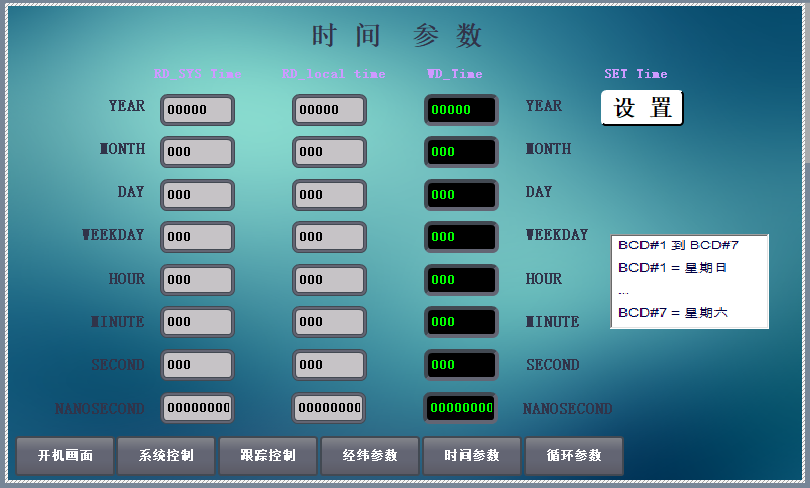Click the RD_local time YEAR field
The height and width of the screenshot is (488, 810).
329,110
